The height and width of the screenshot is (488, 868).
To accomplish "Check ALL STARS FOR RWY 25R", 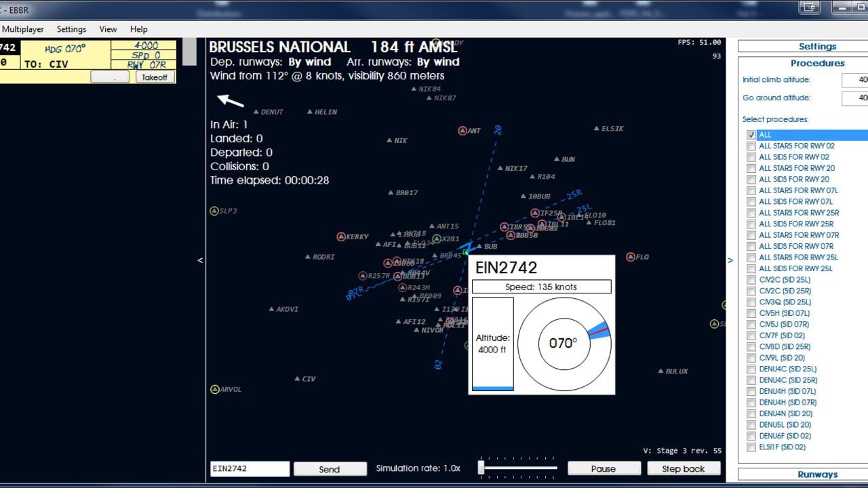I will coord(751,213).
